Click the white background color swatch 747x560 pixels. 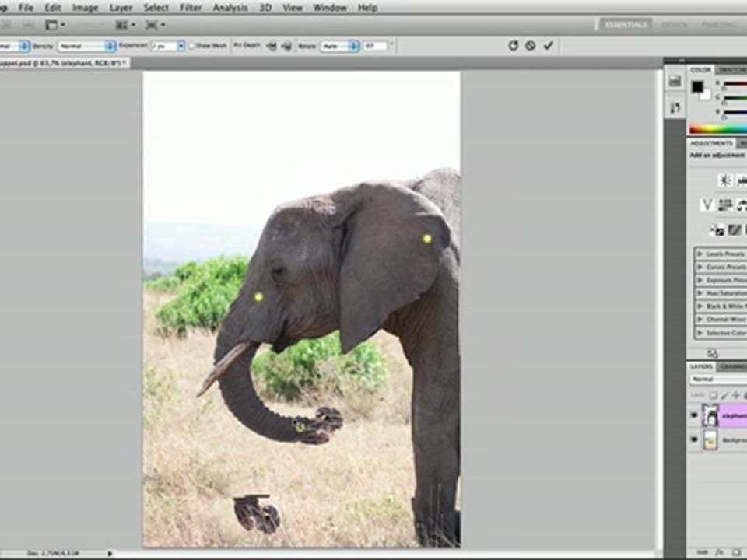coord(705,94)
